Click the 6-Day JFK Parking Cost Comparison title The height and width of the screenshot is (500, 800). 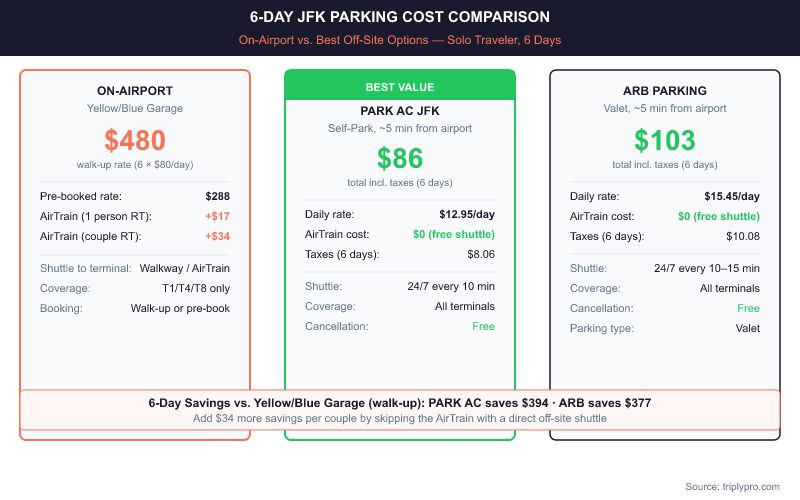click(400, 18)
